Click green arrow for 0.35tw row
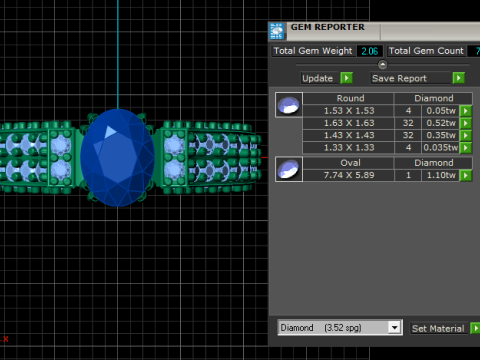This screenshot has height=360, width=480. (x=466, y=135)
